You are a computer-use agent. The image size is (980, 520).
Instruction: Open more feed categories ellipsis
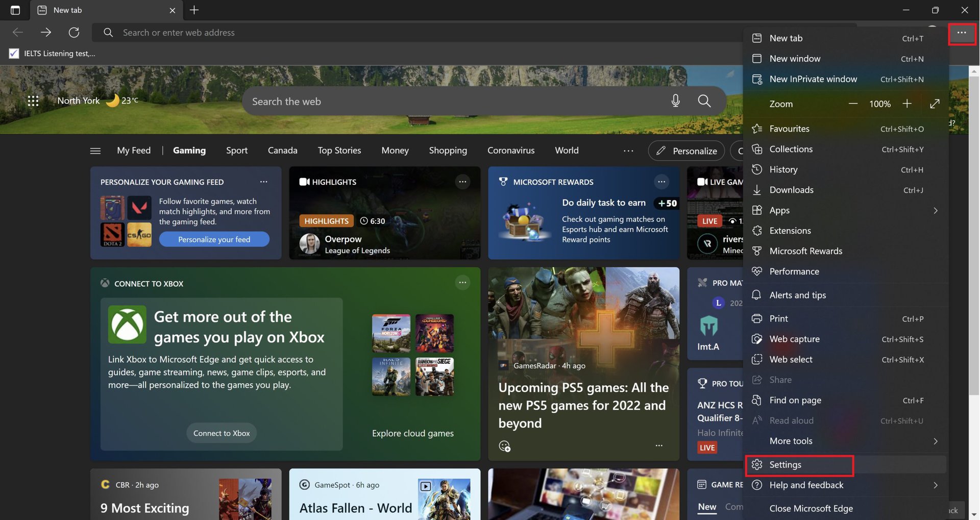628,151
